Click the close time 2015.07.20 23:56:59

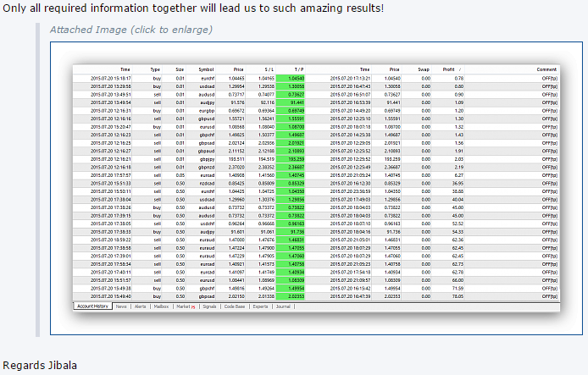coord(350,191)
